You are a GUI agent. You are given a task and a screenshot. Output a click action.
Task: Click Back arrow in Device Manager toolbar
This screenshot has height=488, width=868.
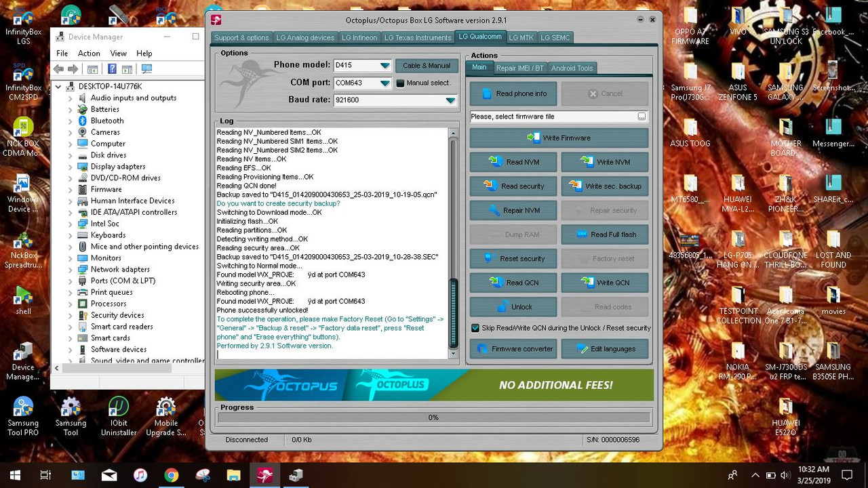point(58,68)
